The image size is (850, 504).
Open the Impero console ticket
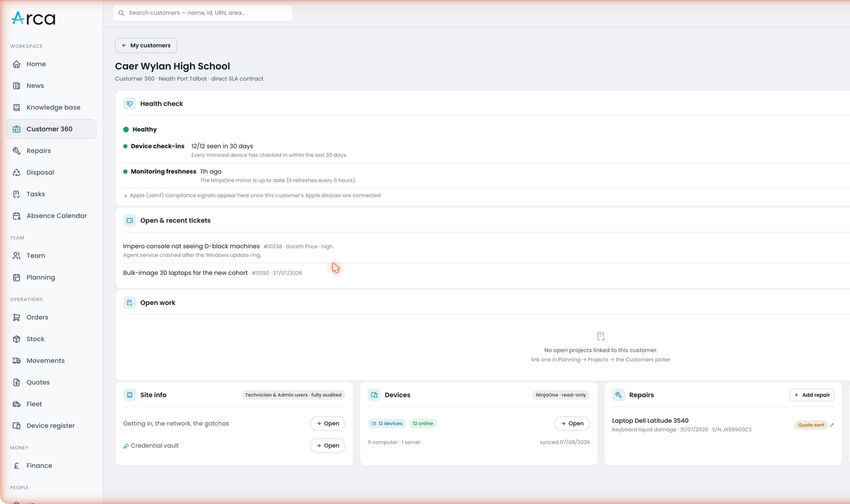[191, 246]
